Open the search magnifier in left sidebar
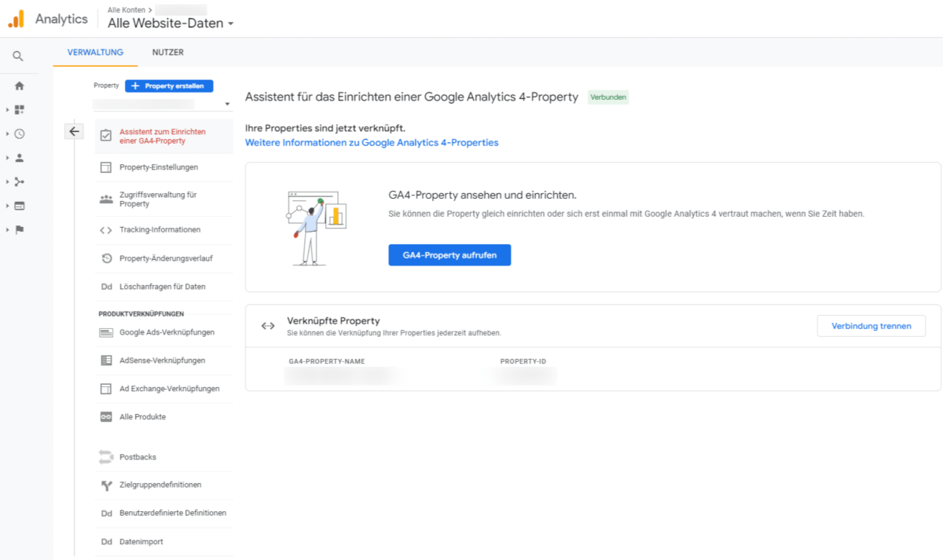943x560 pixels. [18, 57]
